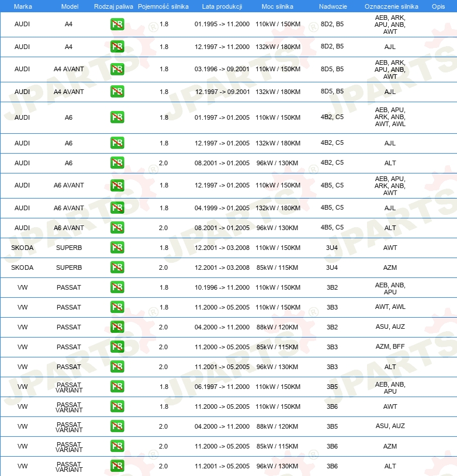
Task: Click the Pojemność silnika column header
Action: (164, 6)
